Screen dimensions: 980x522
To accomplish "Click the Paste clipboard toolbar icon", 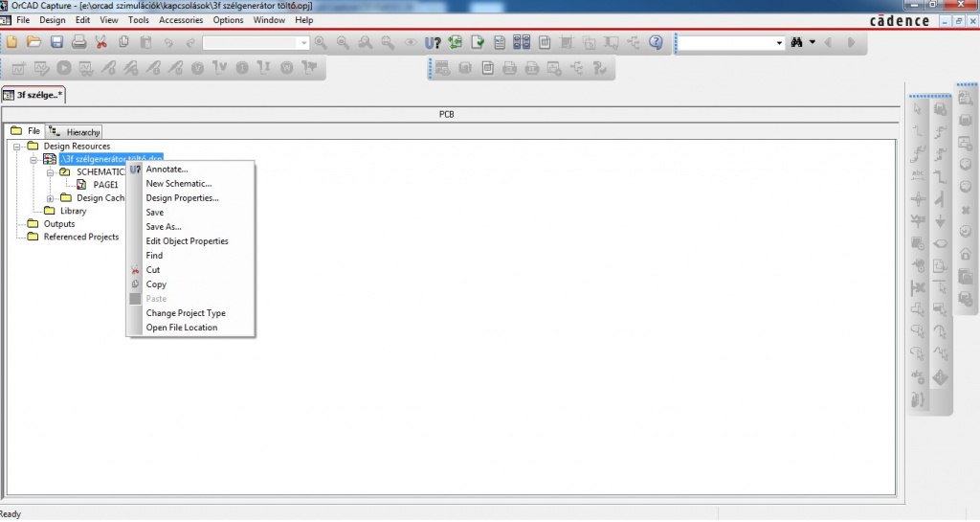I will coord(145,42).
